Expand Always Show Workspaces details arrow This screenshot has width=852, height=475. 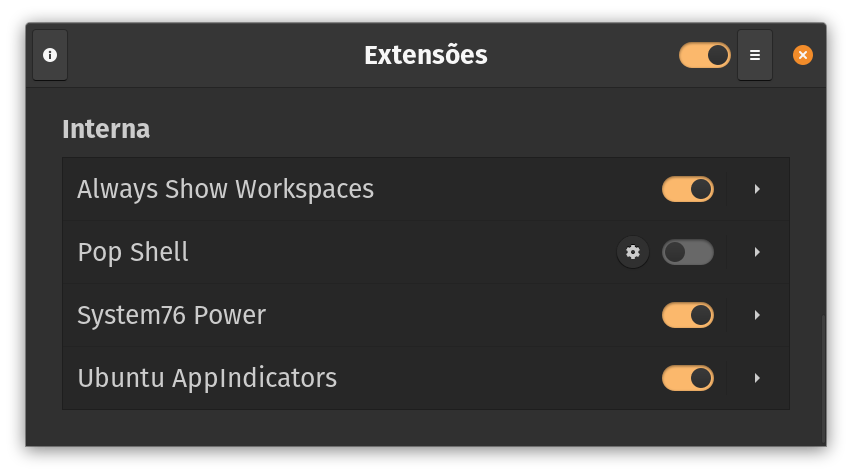[x=758, y=189]
